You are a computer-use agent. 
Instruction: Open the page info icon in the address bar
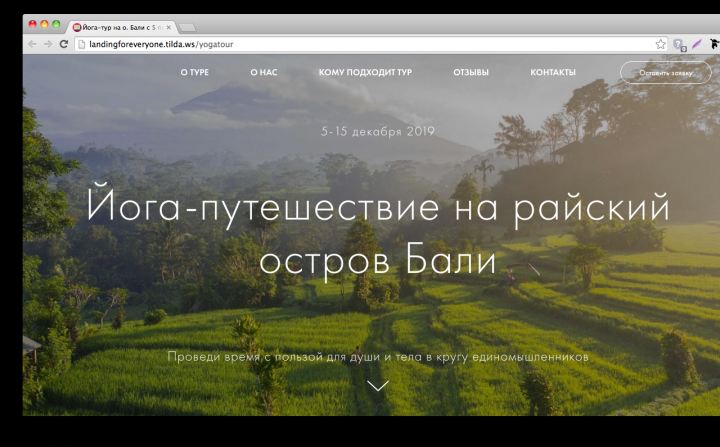tap(82, 44)
